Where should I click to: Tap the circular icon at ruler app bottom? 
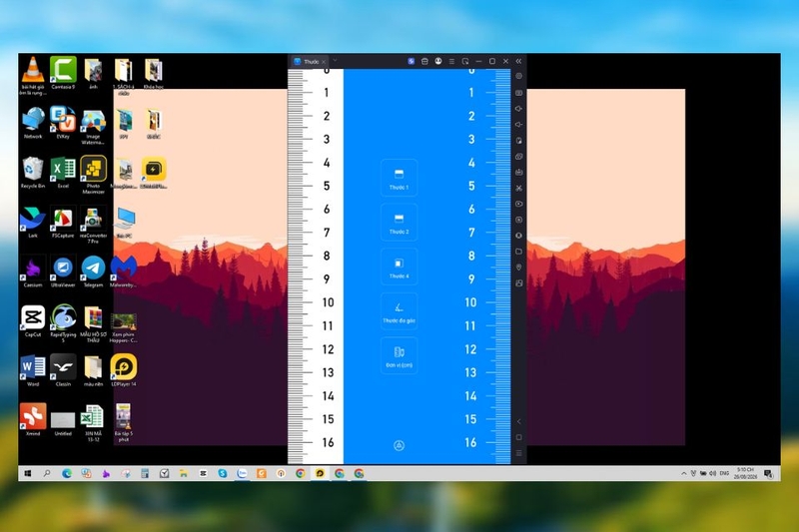tap(399, 445)
